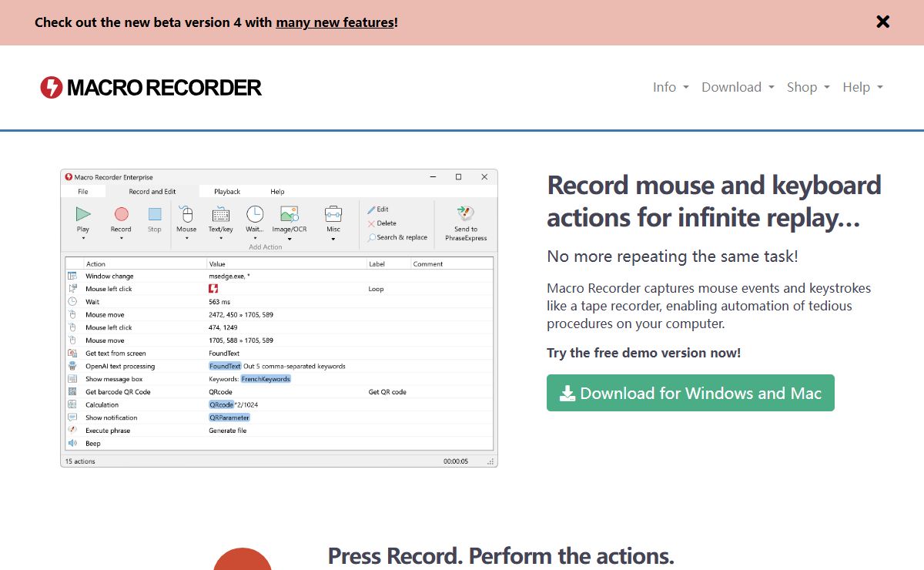Image resolution: width=924 pixels, height=570 pixels.
Task: Open the Help dropdown in site navigation
Action: coord(862,87)
